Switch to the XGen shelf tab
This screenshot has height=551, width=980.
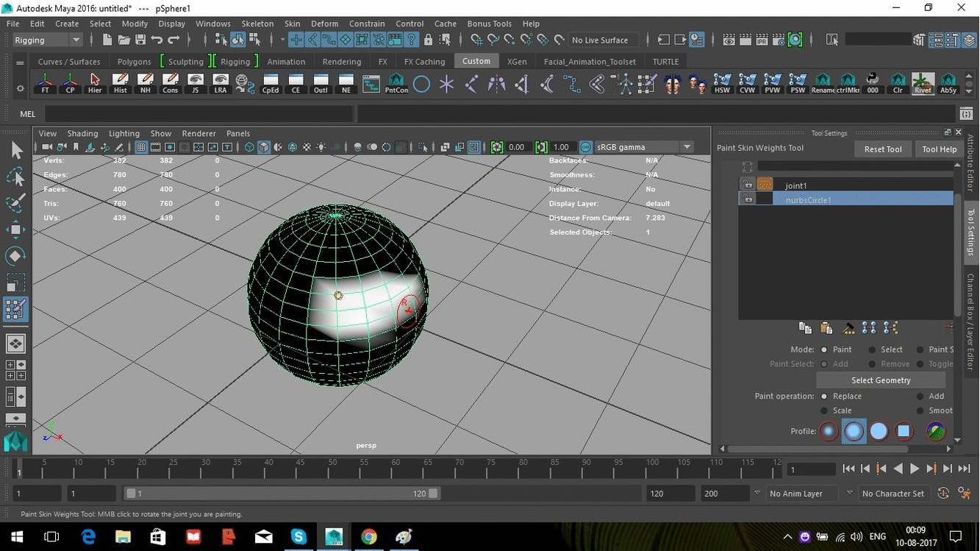[517, 61]
